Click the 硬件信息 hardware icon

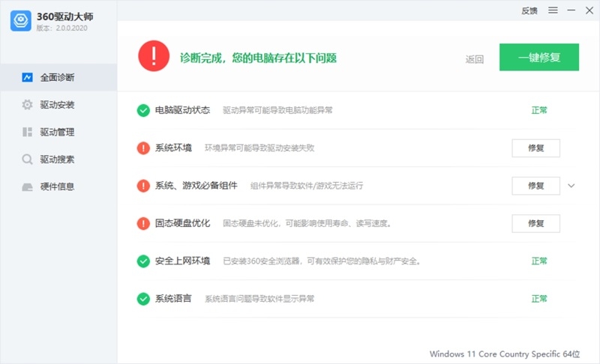pyautogui.click(x=27, y=187)
